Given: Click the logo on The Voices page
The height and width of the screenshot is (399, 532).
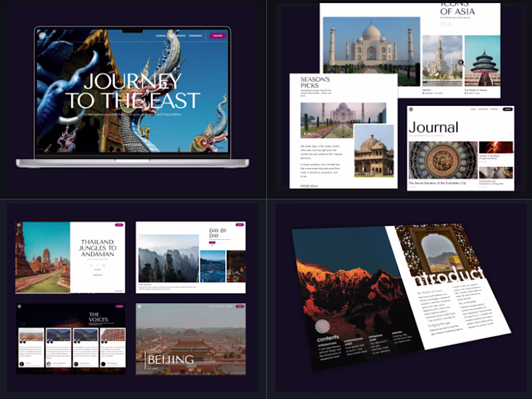Looking at the screenshot, I should click(x=20, y=306).
